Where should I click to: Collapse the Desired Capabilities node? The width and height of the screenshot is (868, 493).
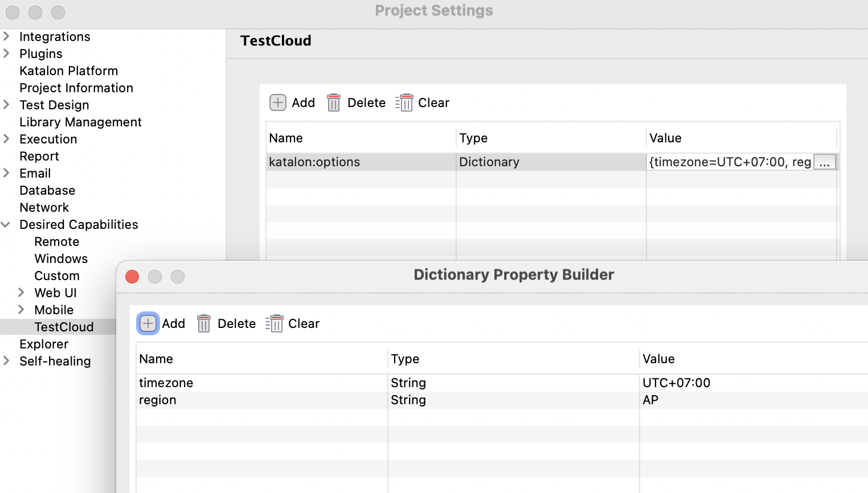tap(6, 224)
